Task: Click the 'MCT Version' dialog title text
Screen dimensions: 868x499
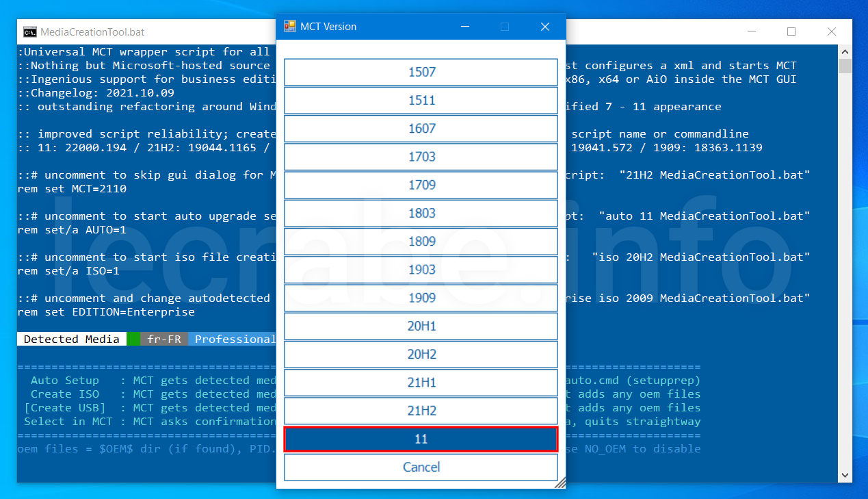Action: (328, 27)
